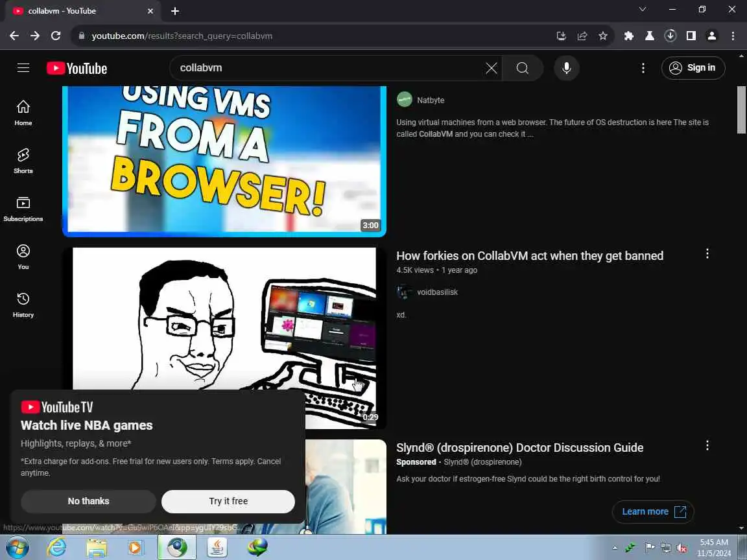Open the Extensions puzzle icon

[629, 36]
